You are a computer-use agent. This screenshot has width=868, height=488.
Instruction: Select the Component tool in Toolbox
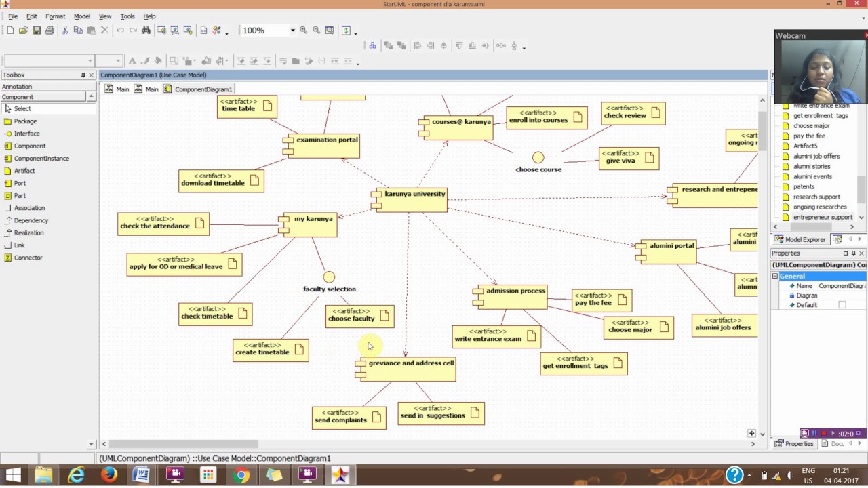pyautogui.click(x=30, y=146)
